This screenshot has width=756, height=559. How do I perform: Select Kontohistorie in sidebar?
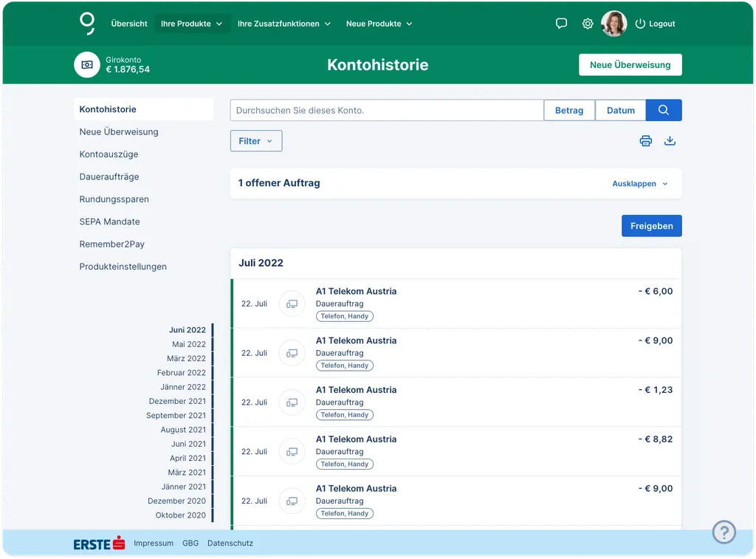[143, 109]
